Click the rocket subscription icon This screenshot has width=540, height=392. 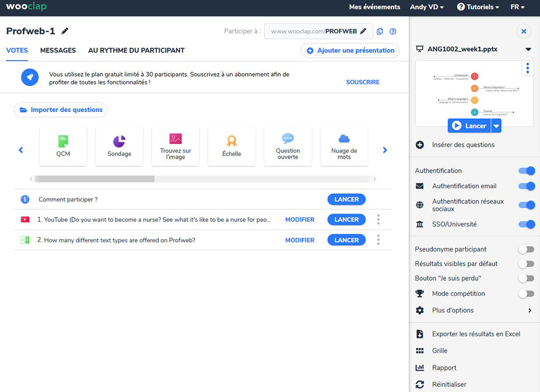pyautogui.click(x=30, y=77)
